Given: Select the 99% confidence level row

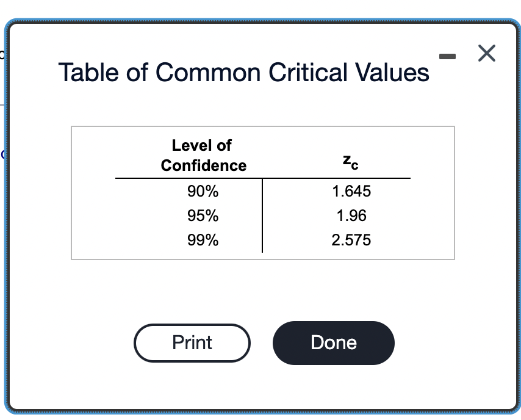Looking at the screenshot, I should click(x=202, y=240).
